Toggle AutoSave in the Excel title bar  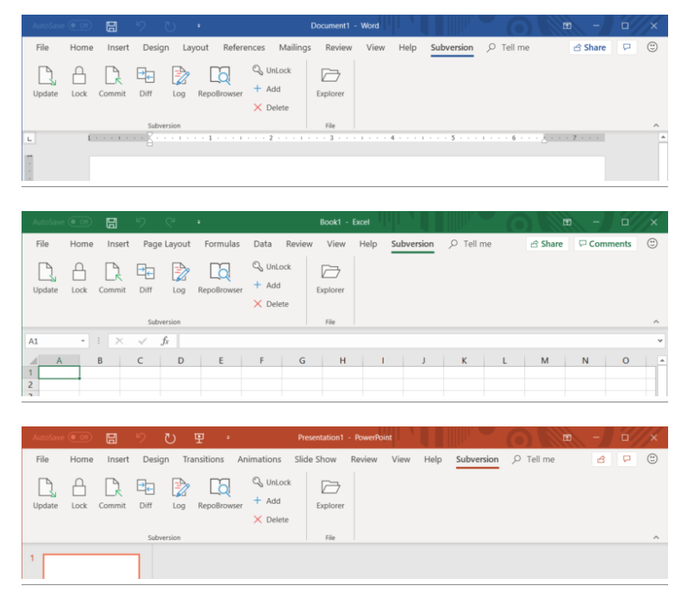80,221
